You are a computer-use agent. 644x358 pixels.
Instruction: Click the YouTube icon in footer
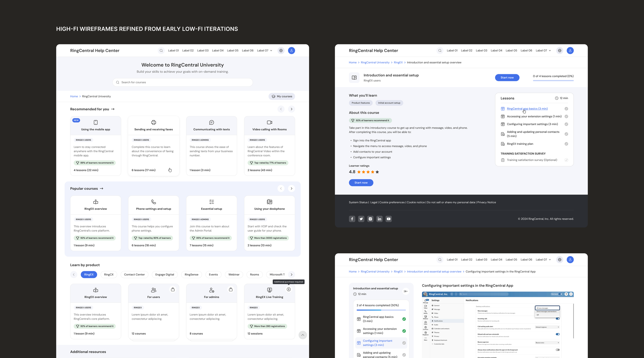click(x=388, y=219)
